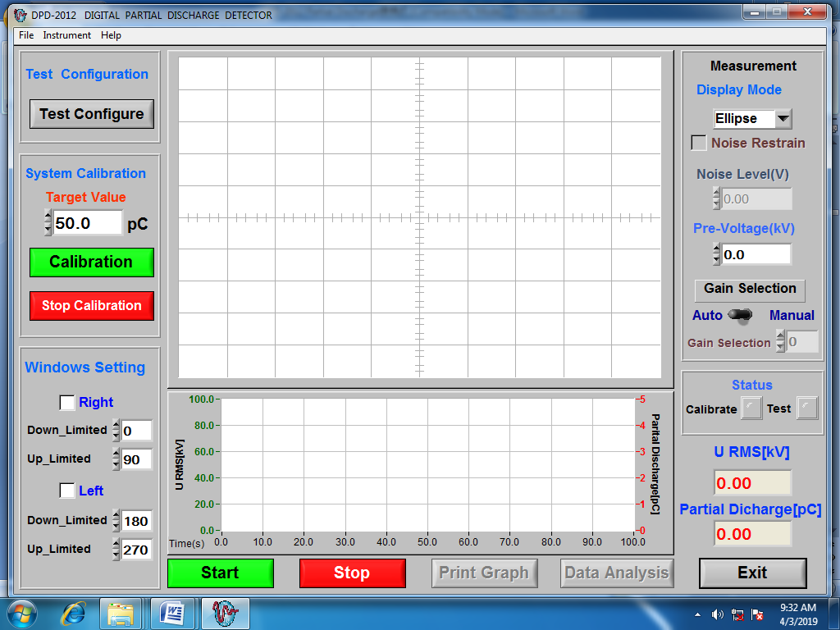Click the Calibrate status indicator
Viewport: 840px width, 630px height.
point(751,409)
